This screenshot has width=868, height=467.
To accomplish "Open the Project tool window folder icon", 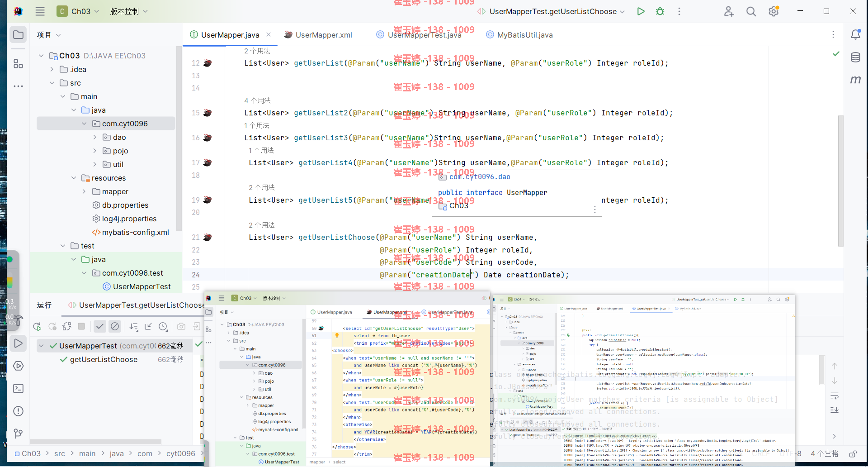I will point(19,35).
